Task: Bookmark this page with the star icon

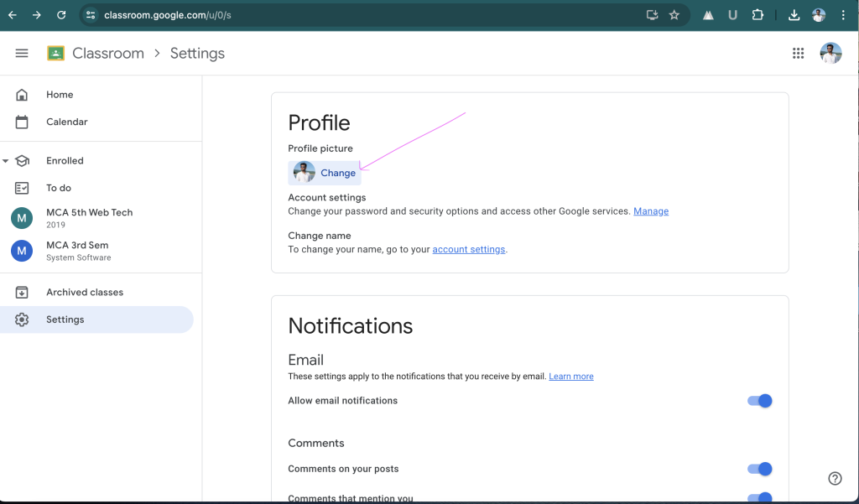Action: 674,15
